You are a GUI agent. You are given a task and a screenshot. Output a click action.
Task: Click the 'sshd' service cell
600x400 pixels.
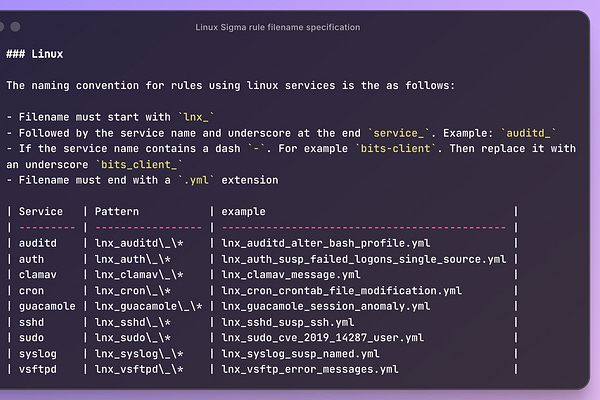click(31, 323)
